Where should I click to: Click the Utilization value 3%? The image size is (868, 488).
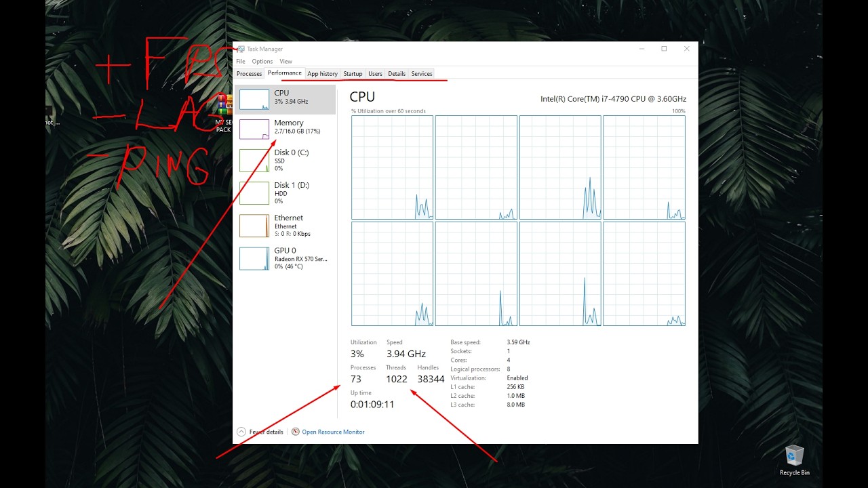pyautogui.click(x=357, y=354)
